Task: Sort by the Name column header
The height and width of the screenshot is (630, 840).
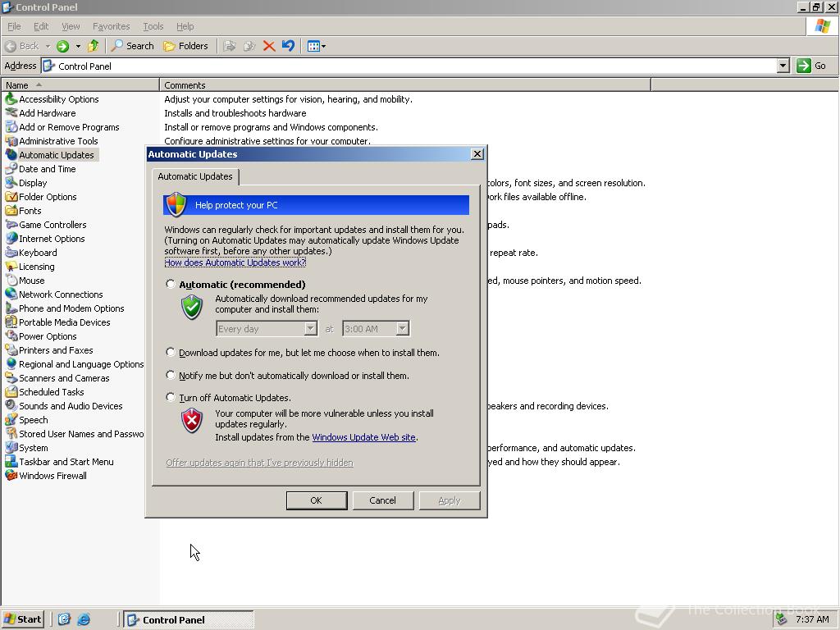Action: click(80, 85)
